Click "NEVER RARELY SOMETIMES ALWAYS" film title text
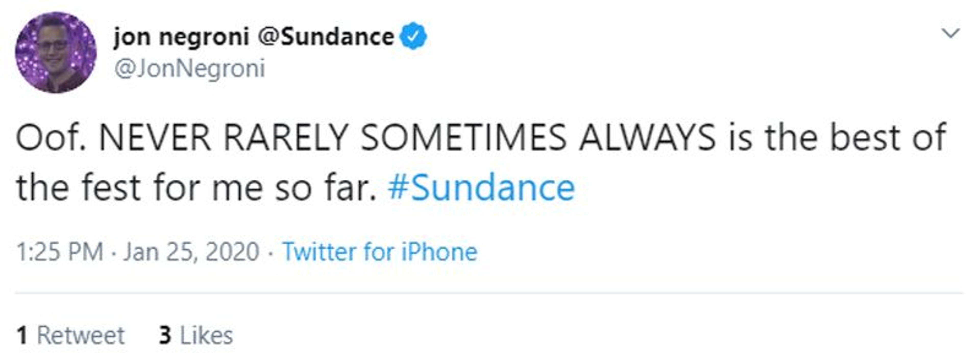 (x=407, y=137)
